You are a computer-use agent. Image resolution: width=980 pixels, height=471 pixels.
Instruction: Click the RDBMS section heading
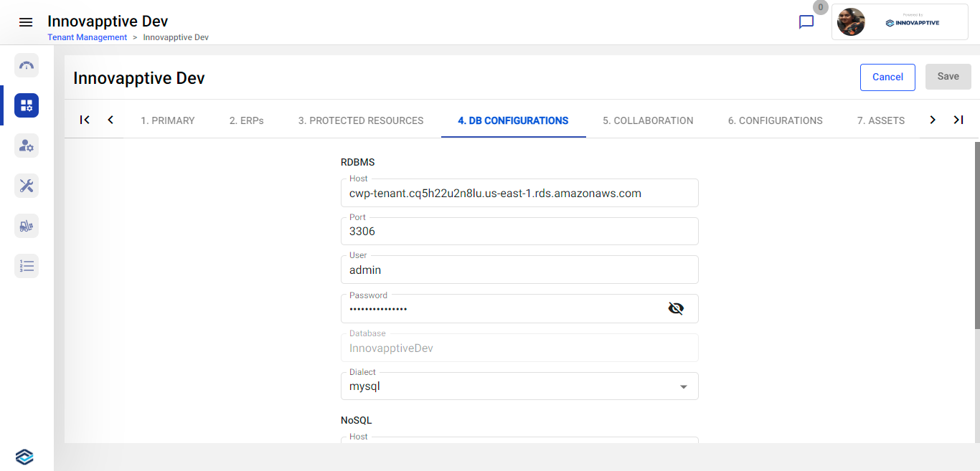pyautogui.click(x=358, y=163)
